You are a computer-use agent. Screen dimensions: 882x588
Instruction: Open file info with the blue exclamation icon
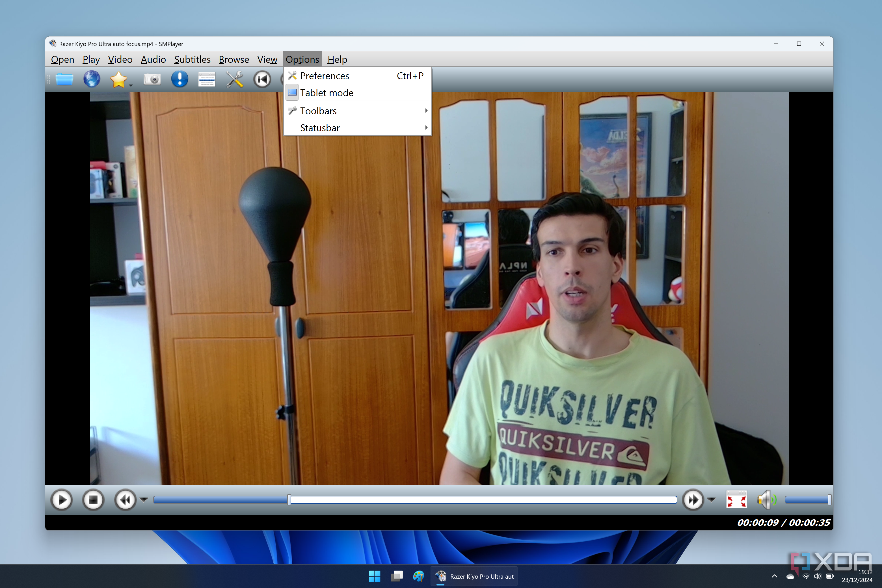(180, 79)
